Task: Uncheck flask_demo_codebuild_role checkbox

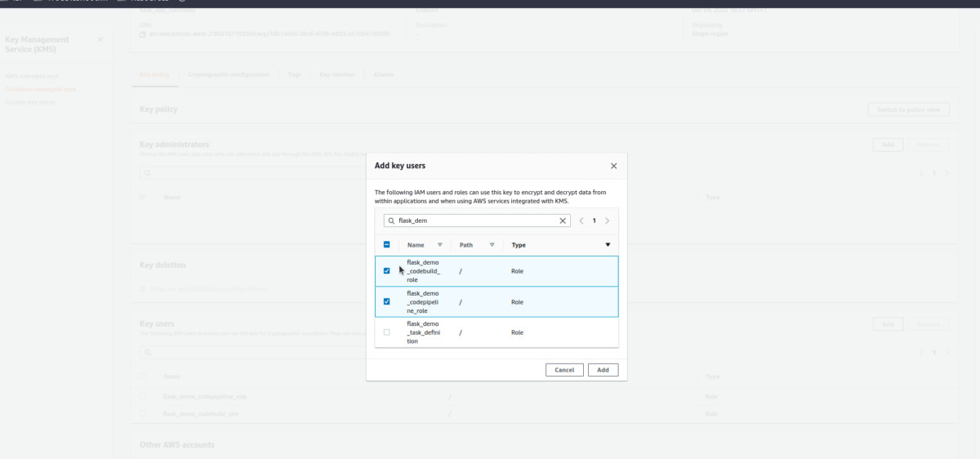Action: point(386,271)
